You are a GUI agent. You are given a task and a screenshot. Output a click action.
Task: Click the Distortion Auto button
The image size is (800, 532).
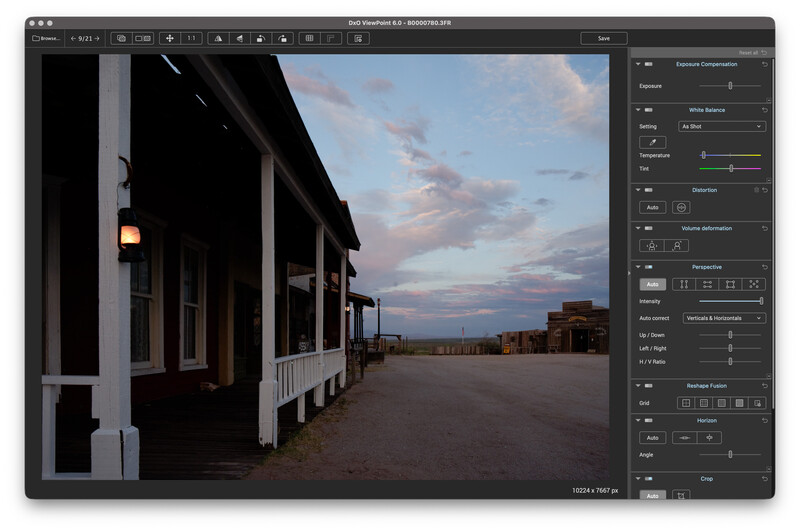[653, 207]
